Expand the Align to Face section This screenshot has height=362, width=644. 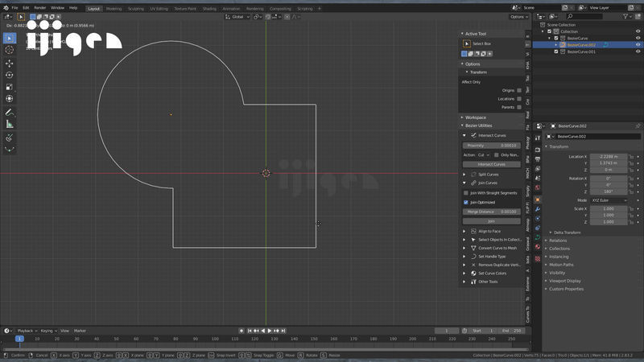tap(464, 232)
